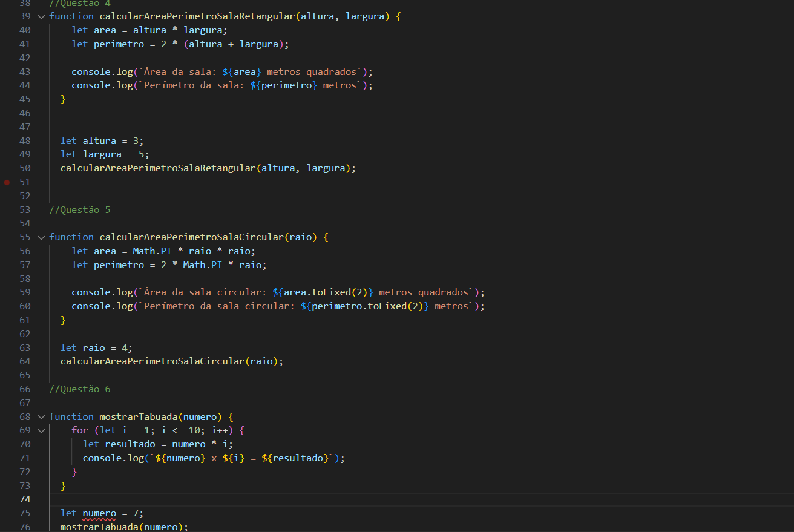Viewport: 794px width, 532px height.
Task: Click the closing brace on line 61
Action: (x=63, y=320)
